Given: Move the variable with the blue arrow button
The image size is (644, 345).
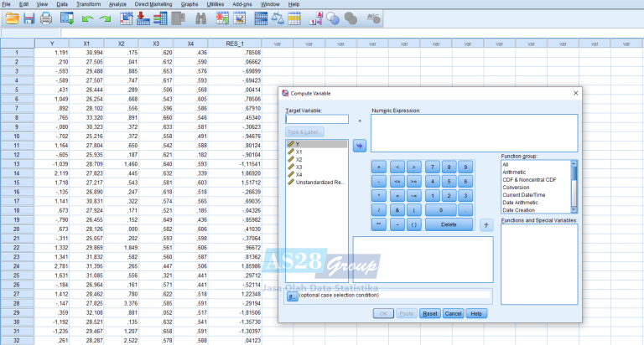Looking at the screenshot, I should [x=359, y=146].
